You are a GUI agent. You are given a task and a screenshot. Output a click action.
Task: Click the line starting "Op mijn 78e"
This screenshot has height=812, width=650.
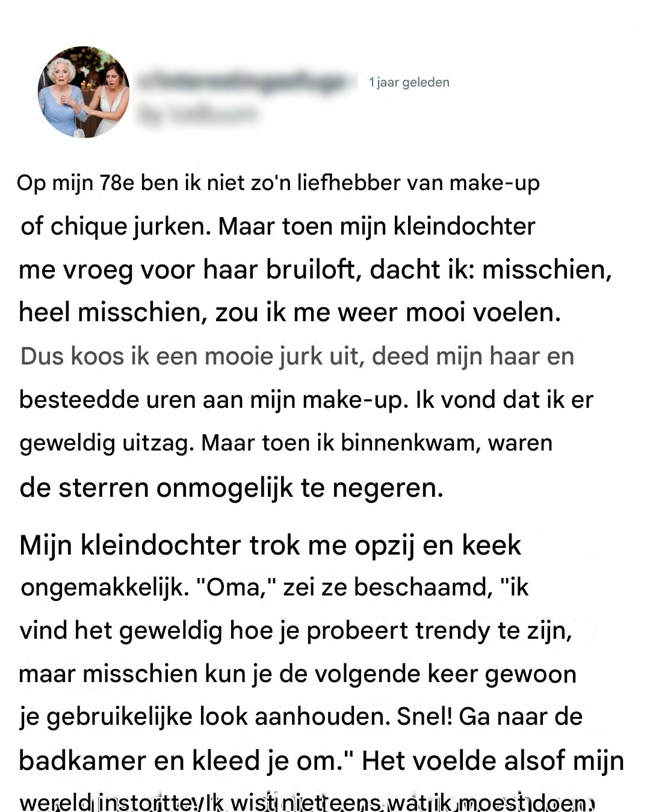coord(278,183)
